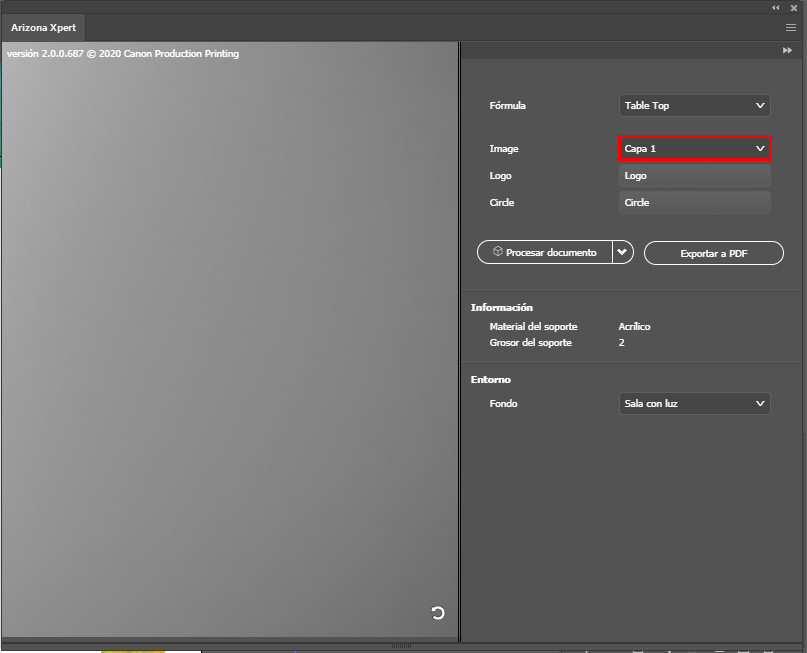This screenshot has width=807, height=653.
Task: Click the Fondo label
Action: 503,403
